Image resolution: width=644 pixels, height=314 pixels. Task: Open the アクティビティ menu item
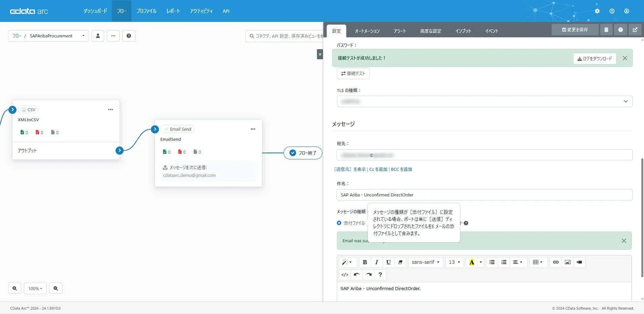[201, 11]
